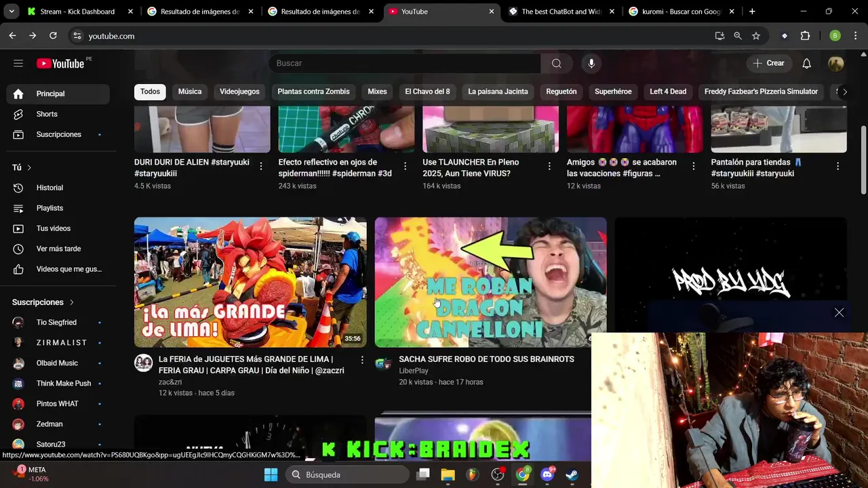Open Chrome from the taskbar
Image resolution: width=868 pixels, height=488 pixels.
click(x=522, y=474)
